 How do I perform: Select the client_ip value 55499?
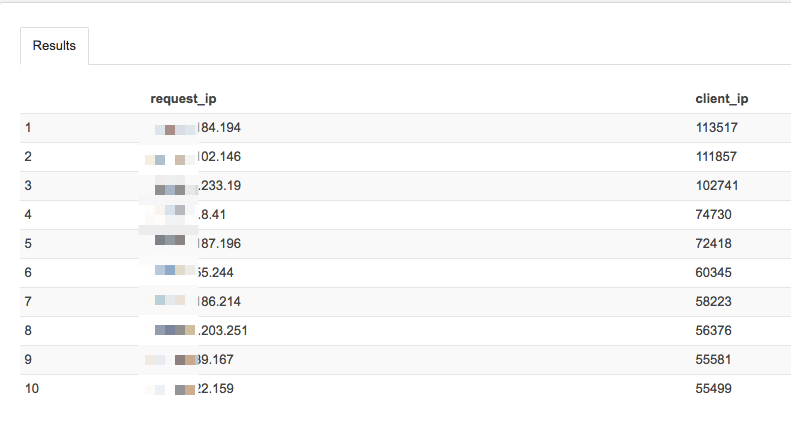coord(713,389)
